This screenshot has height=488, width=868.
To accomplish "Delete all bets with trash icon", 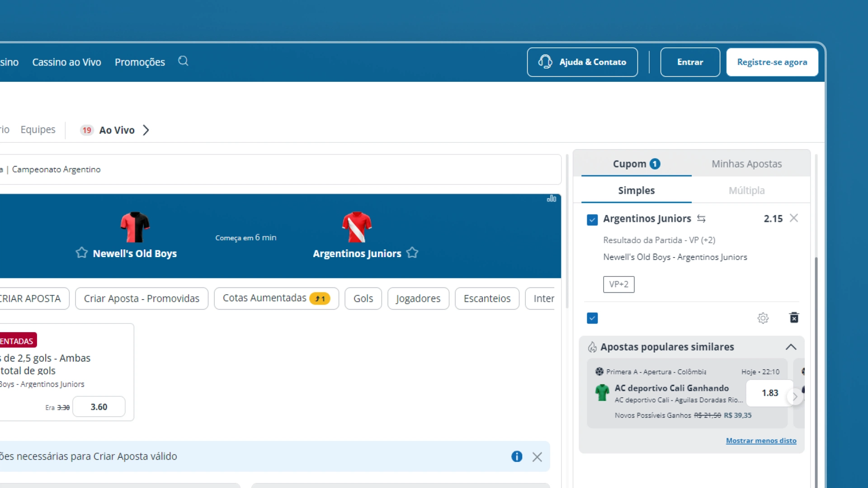I will [x=794, y=318].
